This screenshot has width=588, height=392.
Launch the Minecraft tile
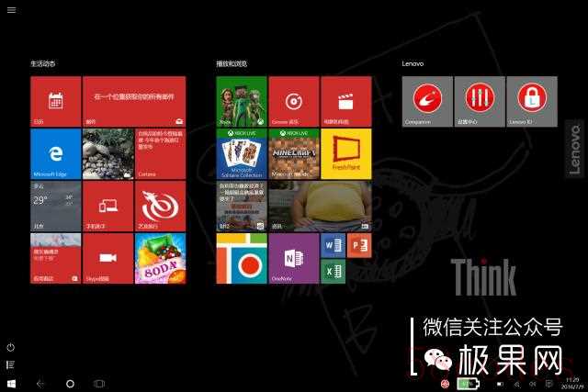pos(294,153)
